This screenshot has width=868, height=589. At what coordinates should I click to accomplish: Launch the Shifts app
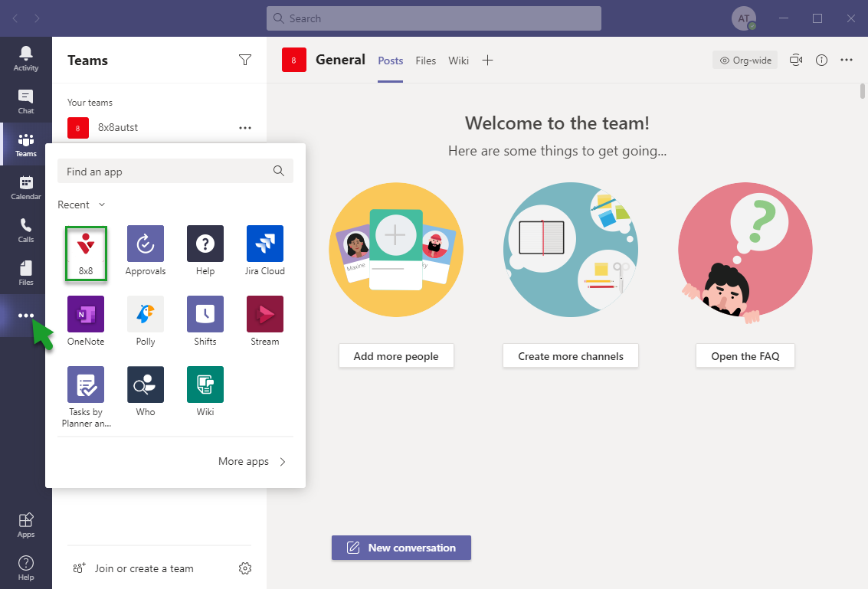coord(205,315)
